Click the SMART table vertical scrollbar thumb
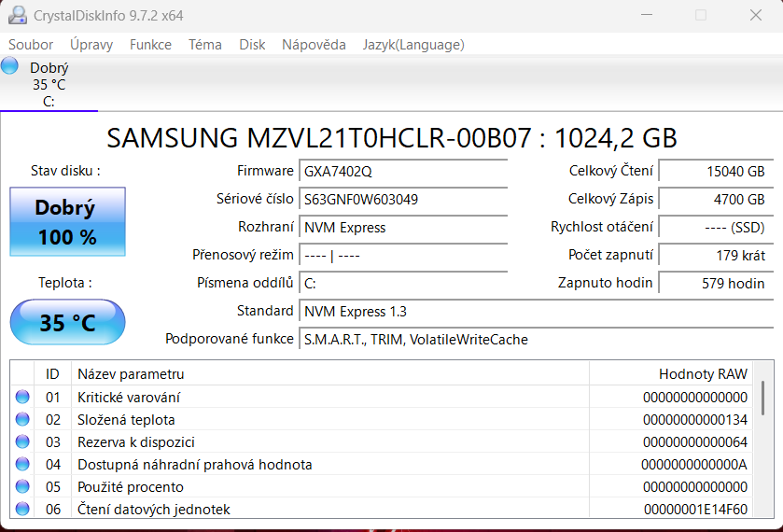Viewport: 783px width, 532px height. pyautogui.click(x=763, y=399)
